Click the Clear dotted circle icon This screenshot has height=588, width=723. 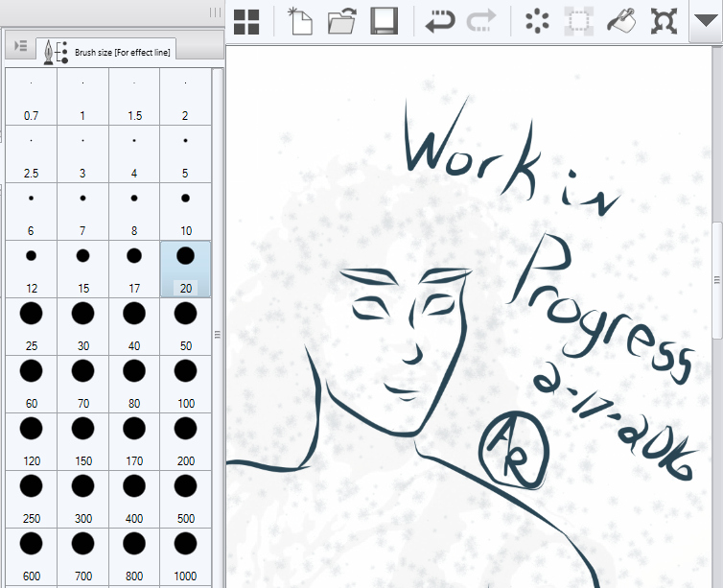[x=537, y=21]
